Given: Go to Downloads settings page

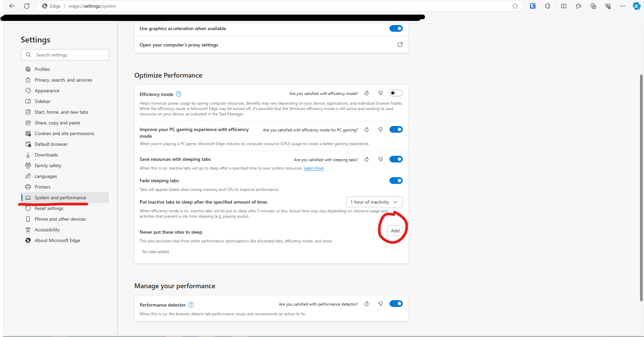Looking at the screenshot, I should pyautogui.click(x=46, y=155).
